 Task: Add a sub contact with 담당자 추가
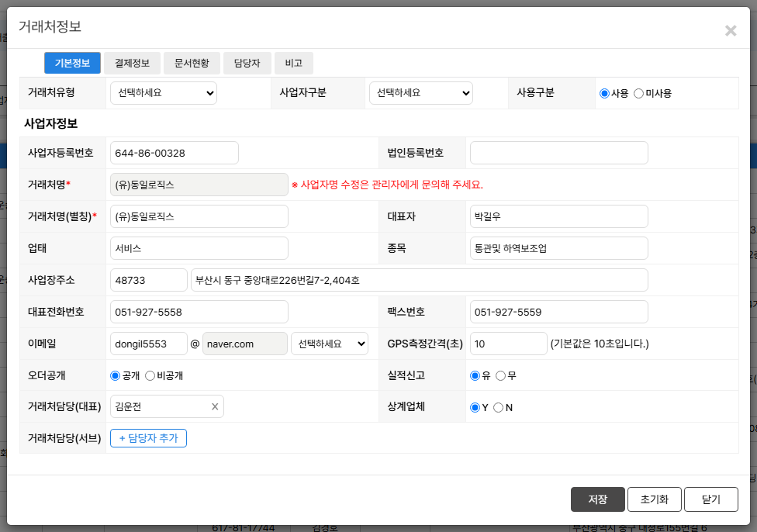coord(149,438)
